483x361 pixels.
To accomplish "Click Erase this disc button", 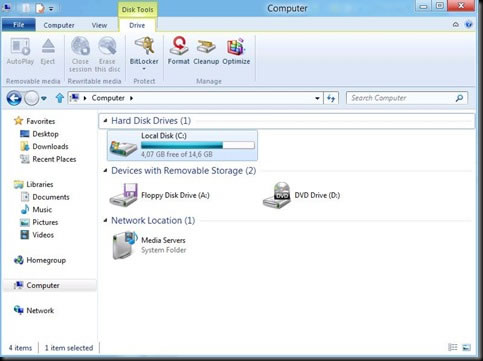I will point(107,54).
